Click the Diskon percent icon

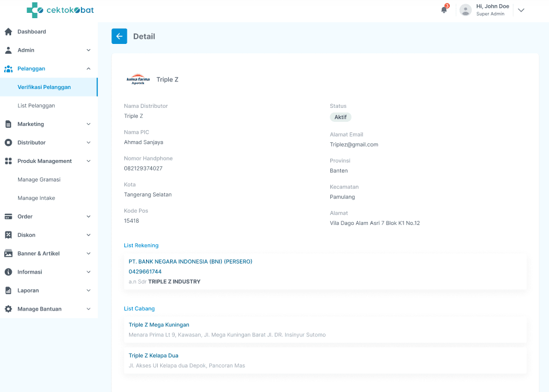tap(8, 235)
